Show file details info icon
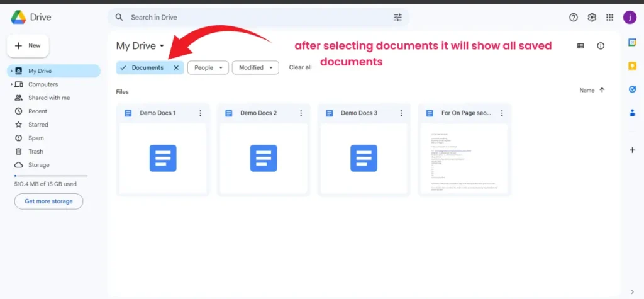The width and height of the screenshot is (644, 299). (x=601, y=46)
